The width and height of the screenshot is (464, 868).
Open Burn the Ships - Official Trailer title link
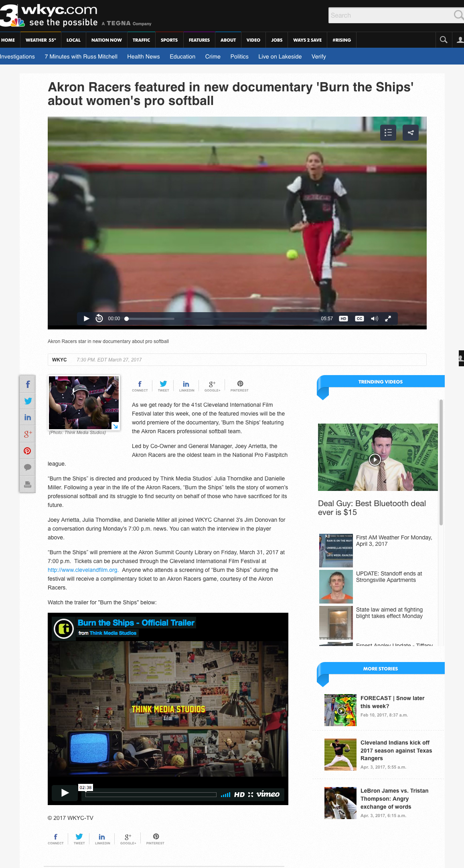coord(136,623)
